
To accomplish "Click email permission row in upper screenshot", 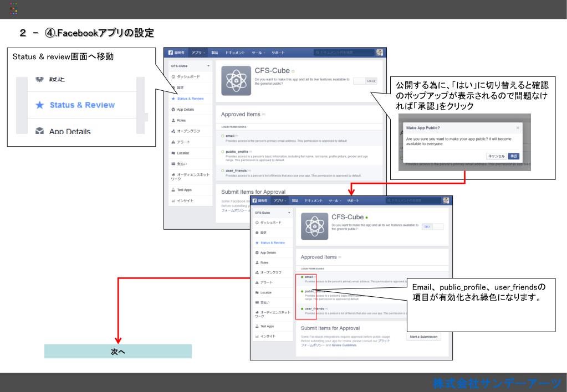I will pyautogui.click(x=299, y=138).
